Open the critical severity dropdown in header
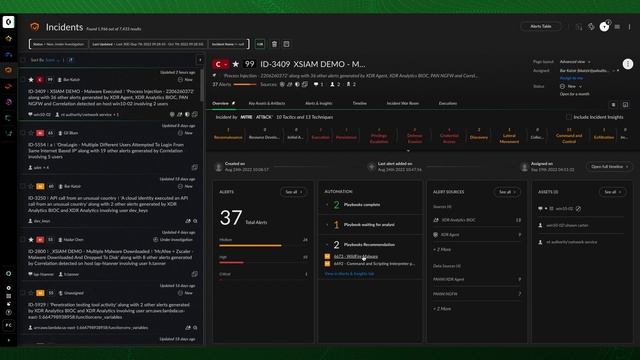The height and width of the screenshot is (360, 640). pyautogui.click(x=220, y=64)
